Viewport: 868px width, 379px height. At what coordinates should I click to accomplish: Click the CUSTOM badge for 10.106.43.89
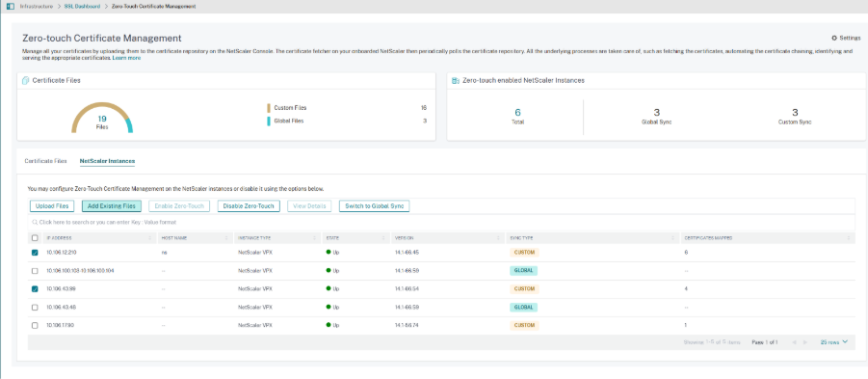(524, 288)
